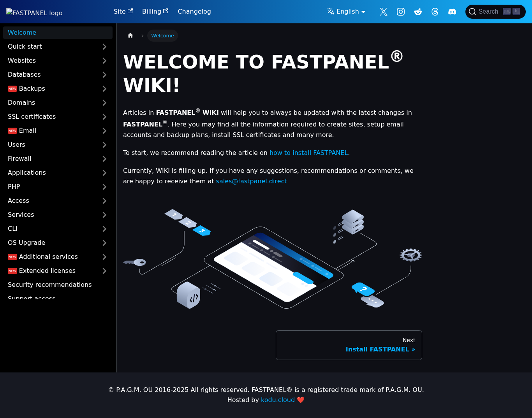532x418 pixels.
Task: Open Services sidebar item
Action: pyautogui.click(x=50, y=215)
